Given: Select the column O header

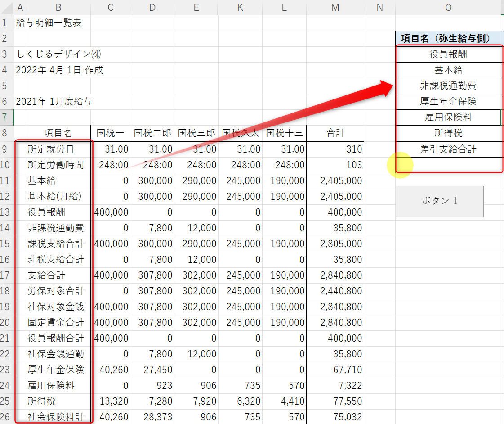Looking at the screenshot, I should coord(448,8).
